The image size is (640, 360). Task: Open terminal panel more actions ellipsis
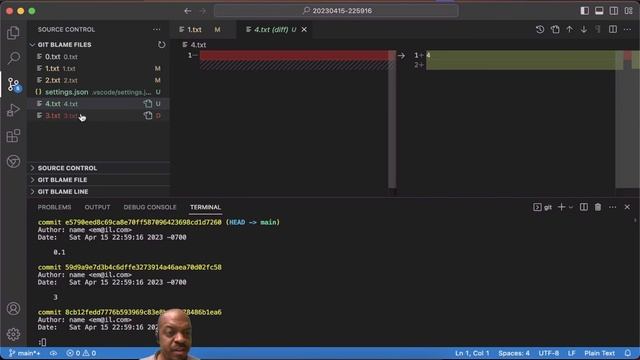[x=613, y=207]
